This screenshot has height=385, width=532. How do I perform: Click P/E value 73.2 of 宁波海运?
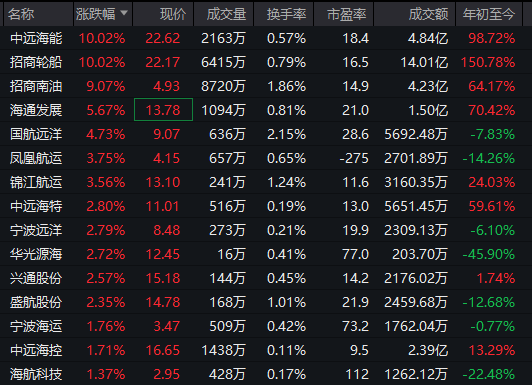[355, 326]
